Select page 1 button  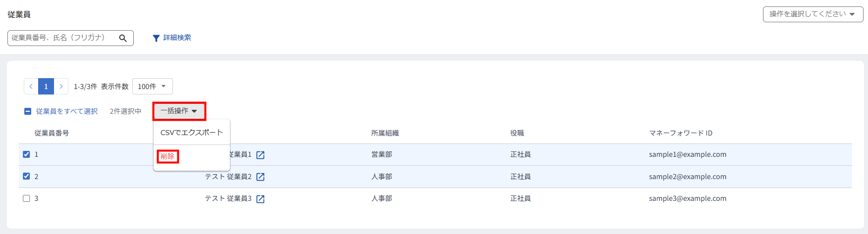(46, 86)
